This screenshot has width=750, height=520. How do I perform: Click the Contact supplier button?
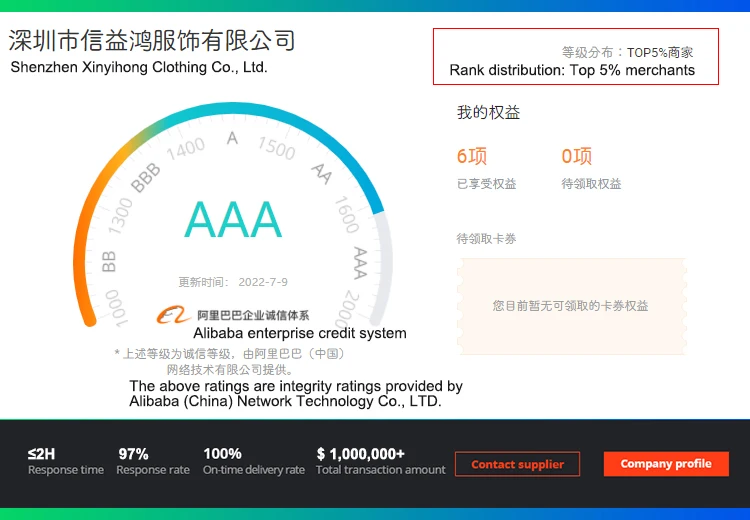pos(517,464)
